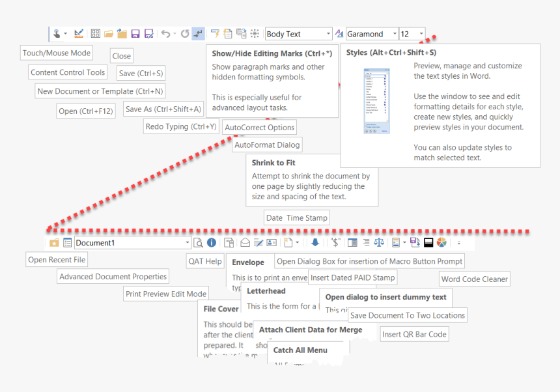Open the Styles pane icon beside Garamond
Image resolution: width=560 pixels, height=392 pixels.
click(x=339, y=34)
